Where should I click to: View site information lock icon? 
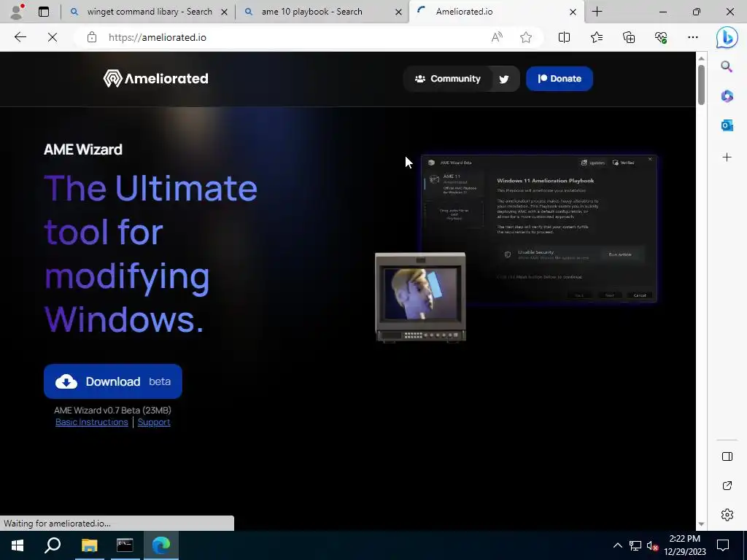[x=92, y=37]
